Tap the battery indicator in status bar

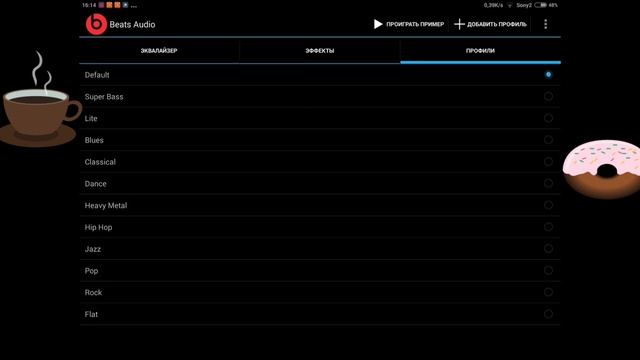click(540, 5)
